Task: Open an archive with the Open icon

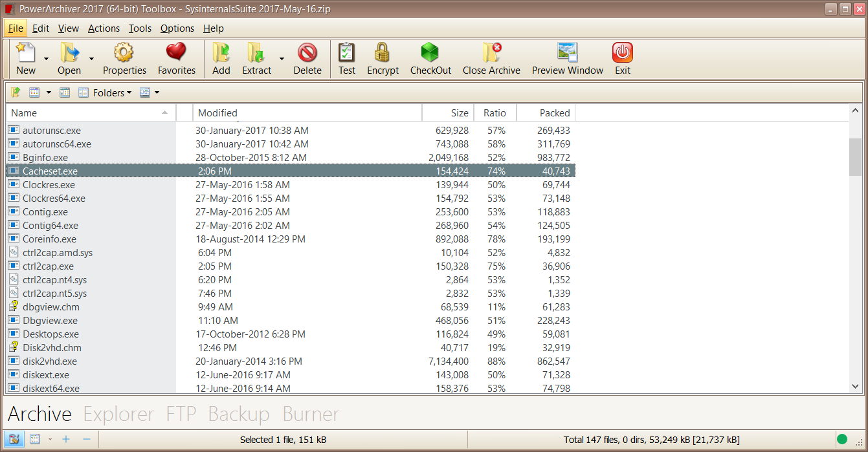Action: pyautogui.click(x=69, y=52)
